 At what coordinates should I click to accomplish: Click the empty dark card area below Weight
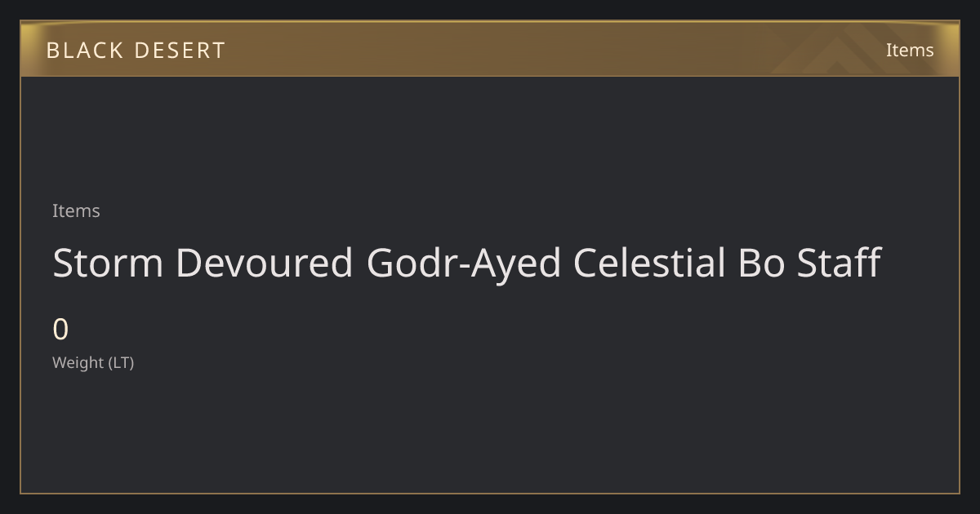click(x=490, y=432)
